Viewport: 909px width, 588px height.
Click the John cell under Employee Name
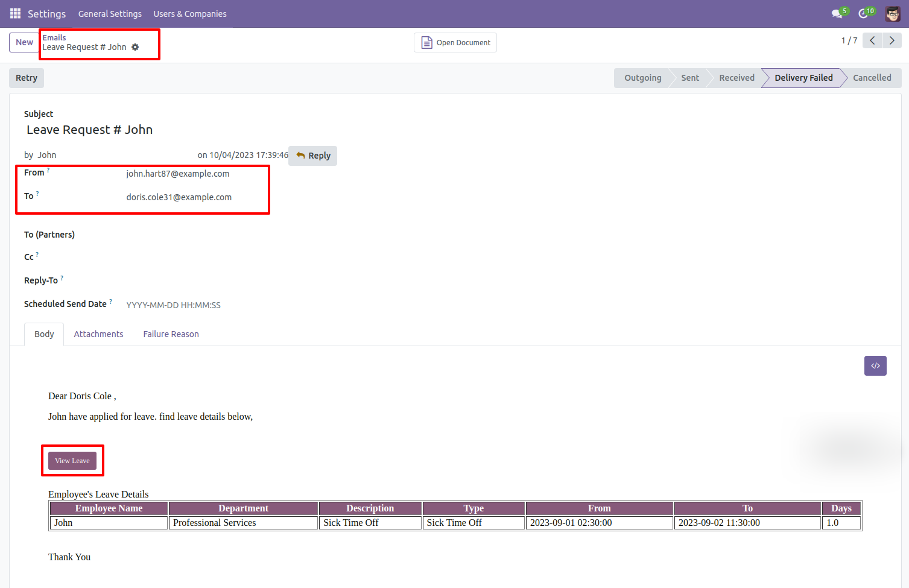pyautogui.click(x=109, y=523)
